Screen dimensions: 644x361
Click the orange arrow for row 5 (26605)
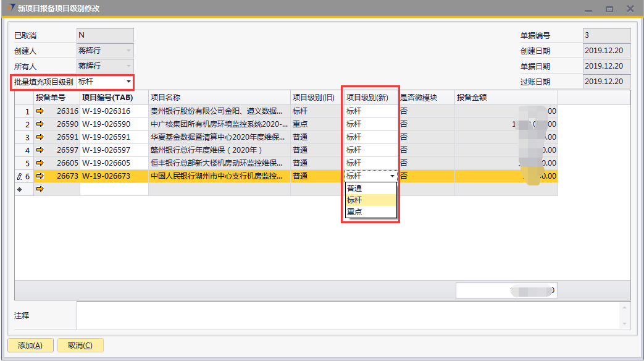[x=41, y=163]
